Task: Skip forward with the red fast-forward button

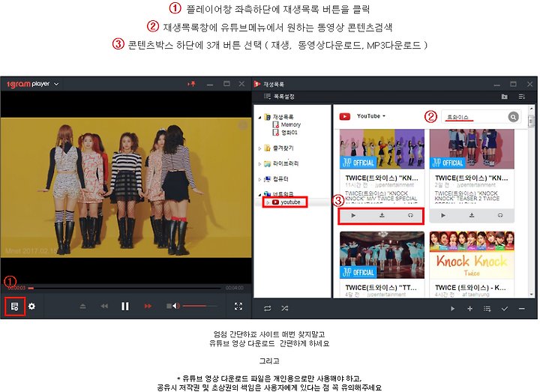Action: 148,307
